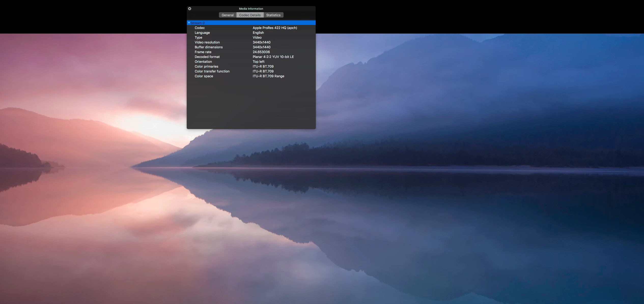
Task: Select the Color transfer function row
Action: point(212,71)
